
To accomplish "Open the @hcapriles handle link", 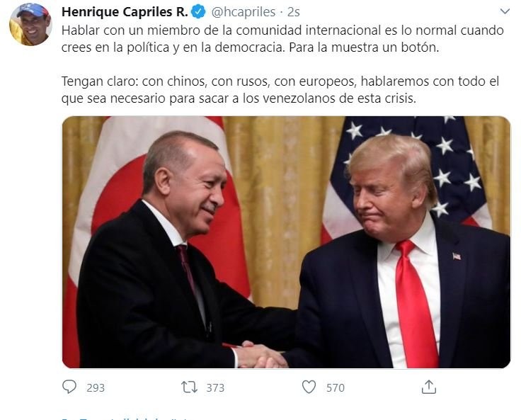I will 244,12.
